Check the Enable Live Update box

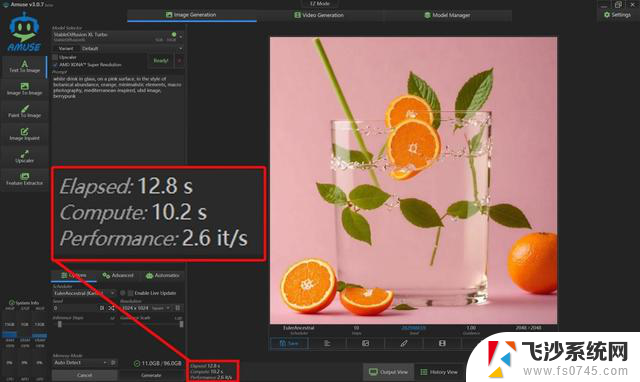point(131,293)
